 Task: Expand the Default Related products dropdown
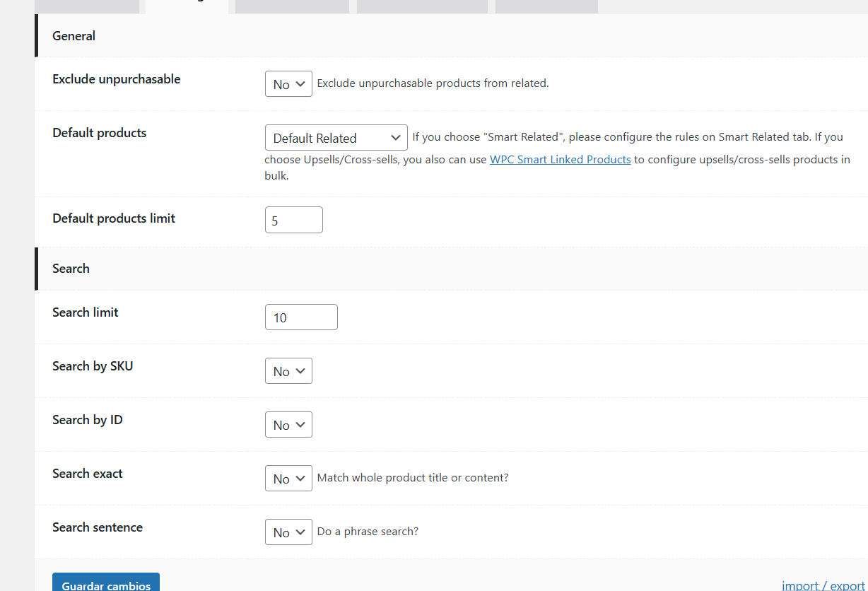336,138
